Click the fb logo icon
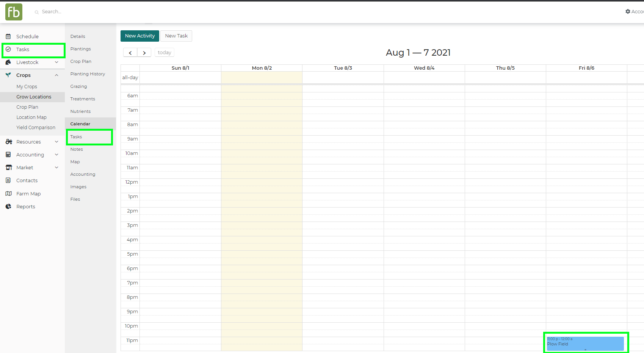 pos(14,12)
